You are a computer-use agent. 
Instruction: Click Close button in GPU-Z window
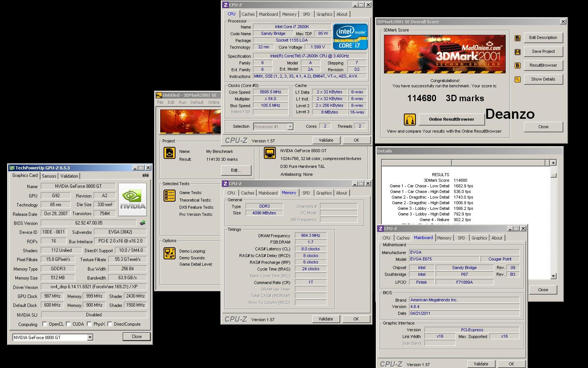[x=137, y=337]
